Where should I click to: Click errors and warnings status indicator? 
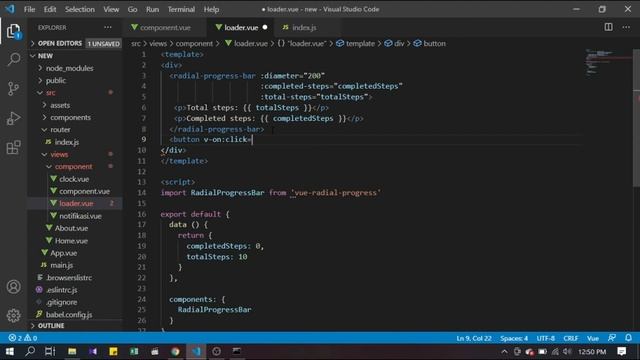coord(23,338)
